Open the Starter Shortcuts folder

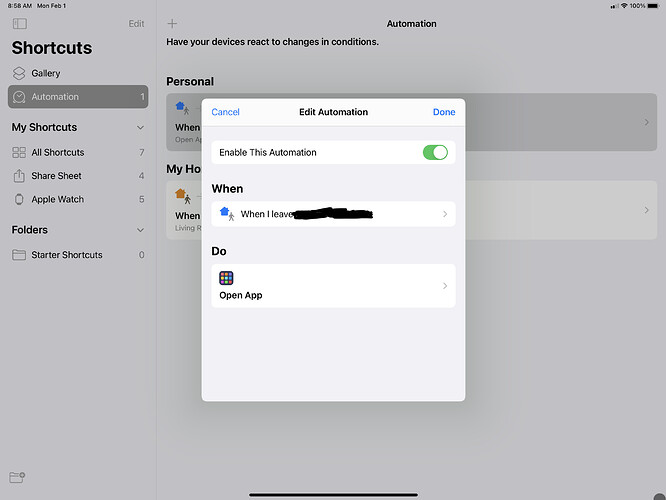pyautogui.click(x=66, y=255)
